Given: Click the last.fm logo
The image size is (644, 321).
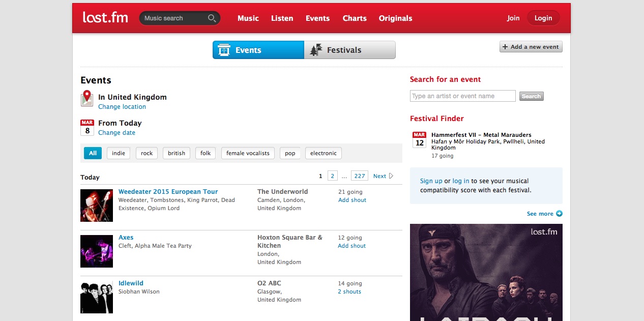Looking at the screenshot, I should pyautogui.click(x=105, y=17).
